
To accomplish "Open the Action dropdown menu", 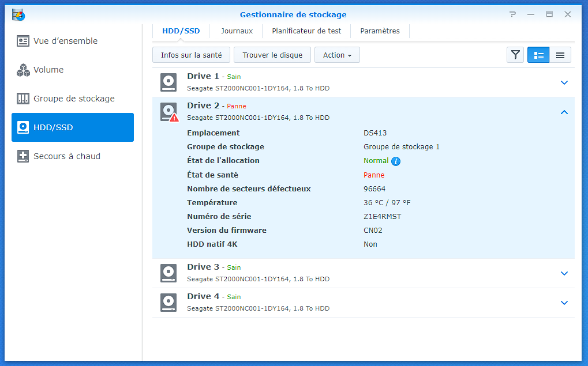I will (x=337, y=55).
